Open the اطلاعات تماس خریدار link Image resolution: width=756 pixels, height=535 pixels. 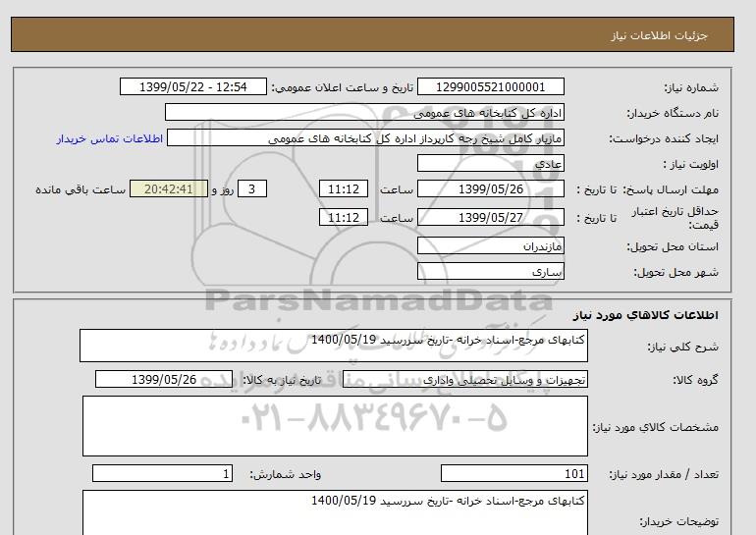[109, 138]
